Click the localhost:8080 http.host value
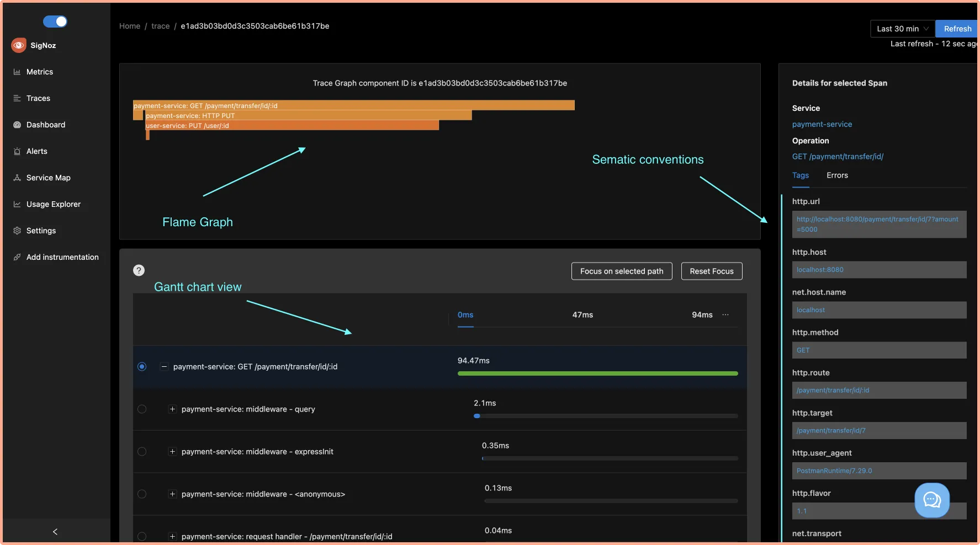 (879, 270)
